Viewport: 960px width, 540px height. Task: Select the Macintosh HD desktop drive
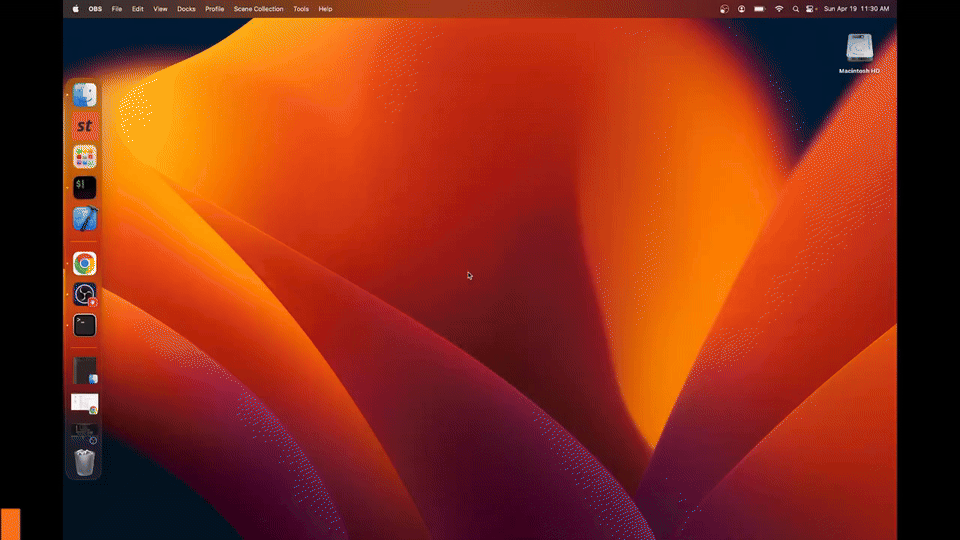pos(859,50)
